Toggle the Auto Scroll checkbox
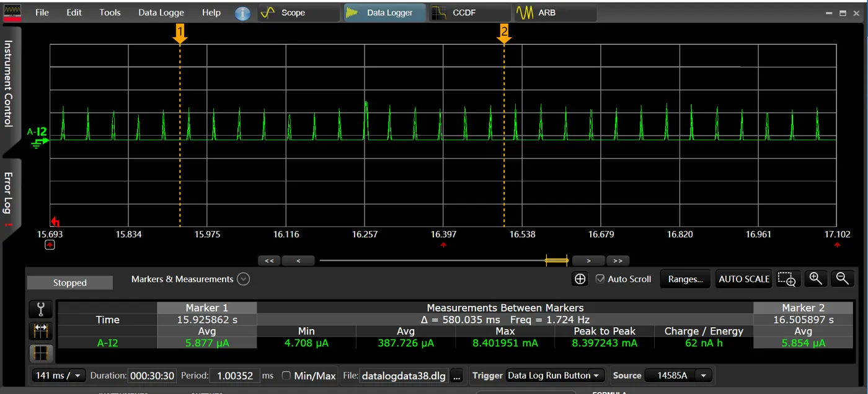The height and width of the screenshot is (394, 868). coord(600,279)
